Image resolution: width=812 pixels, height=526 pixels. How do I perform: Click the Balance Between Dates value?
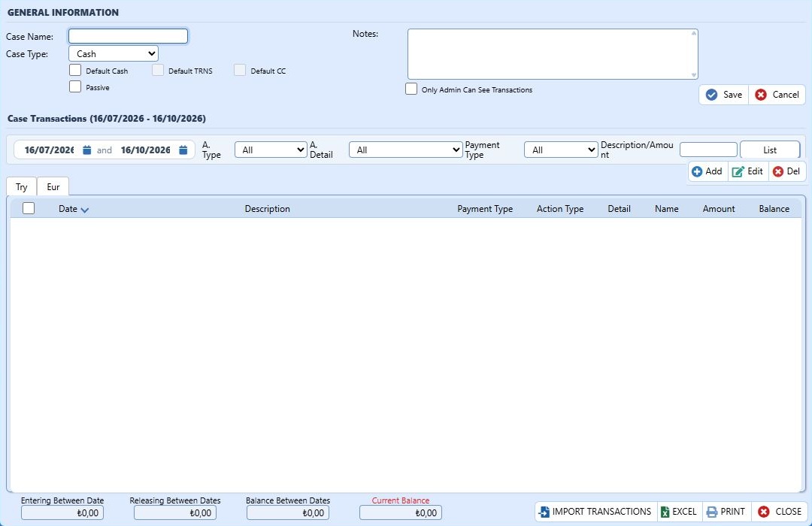point(288,513)
